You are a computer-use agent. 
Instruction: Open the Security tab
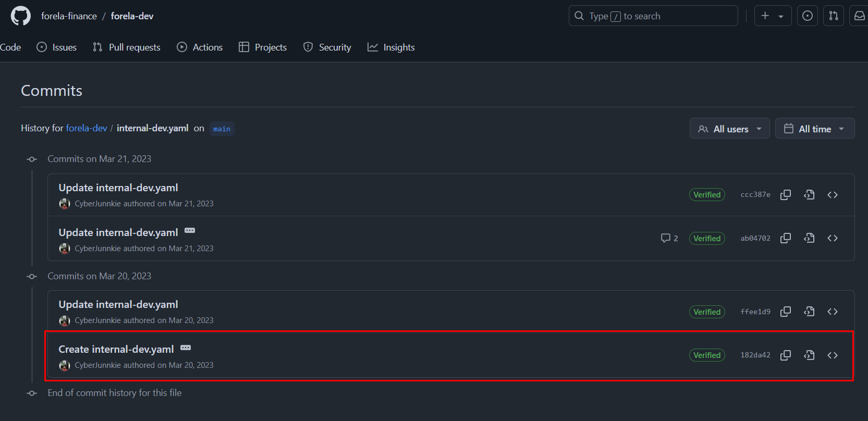pyautogui.click(x=327, y=47)
